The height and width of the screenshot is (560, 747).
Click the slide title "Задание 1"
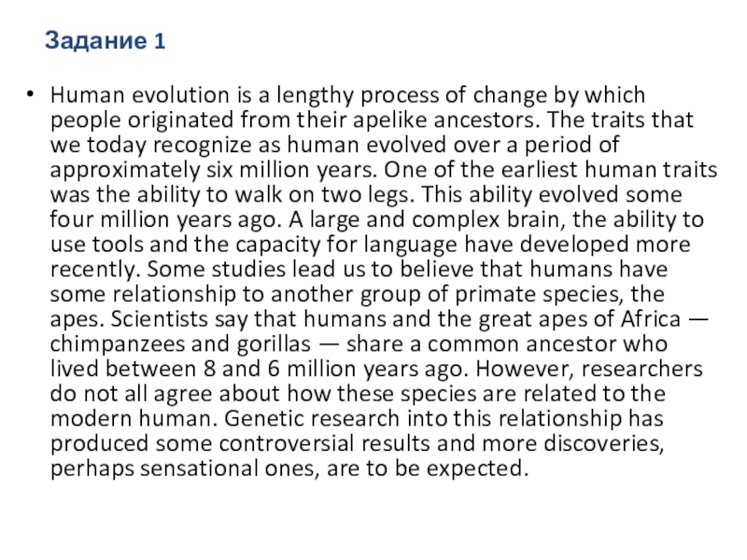pyautogui.click(x=106, y=41)
